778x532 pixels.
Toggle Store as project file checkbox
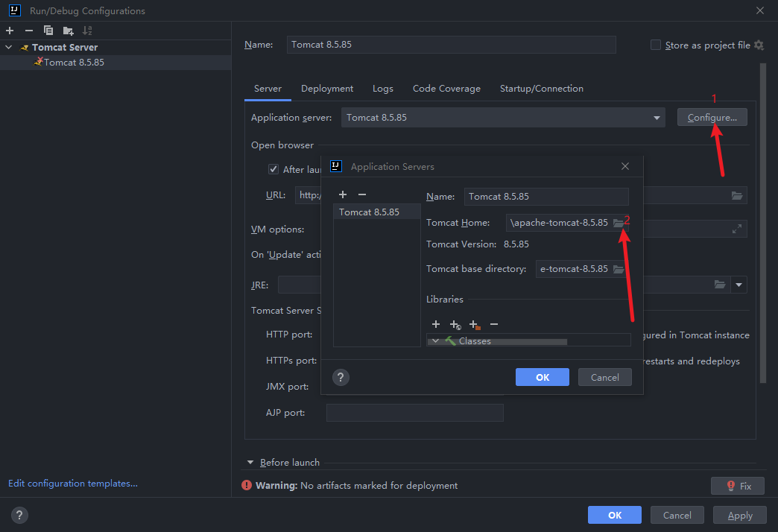(x=656, y=45)
